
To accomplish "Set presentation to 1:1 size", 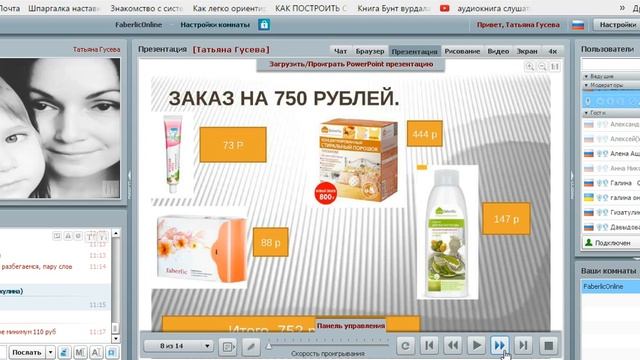I will coord(555,67).
